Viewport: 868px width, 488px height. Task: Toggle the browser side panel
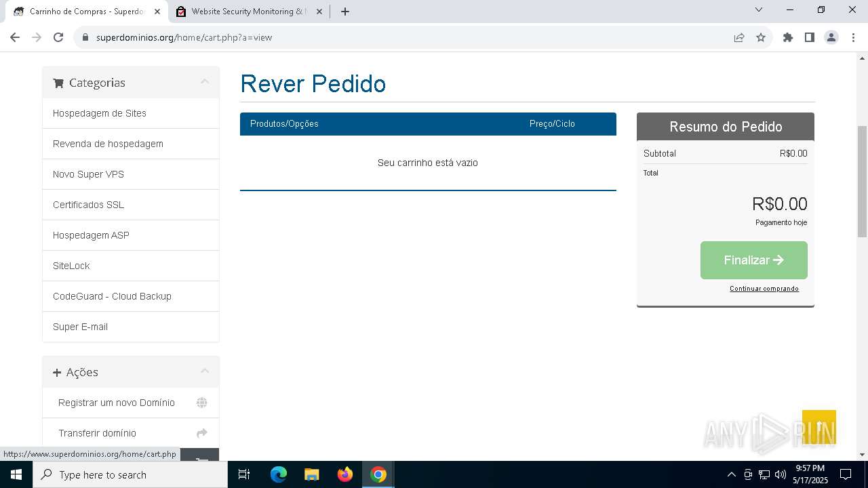(810, 37)
